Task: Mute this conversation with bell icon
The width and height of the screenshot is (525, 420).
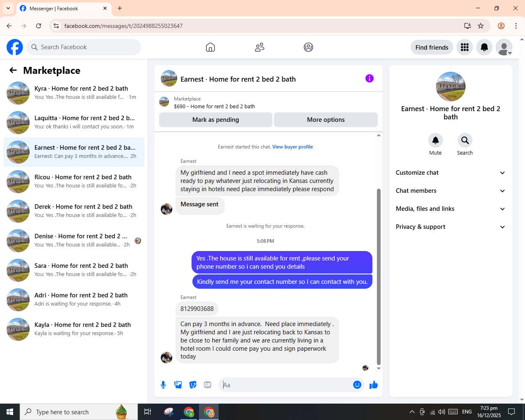Action: tap(436, 140)
